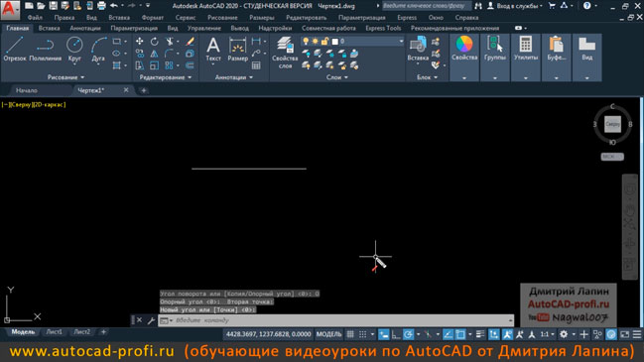Toggle ortho mode in status bar
Viewport: 644px width, 362px height.
coord(396,334)
